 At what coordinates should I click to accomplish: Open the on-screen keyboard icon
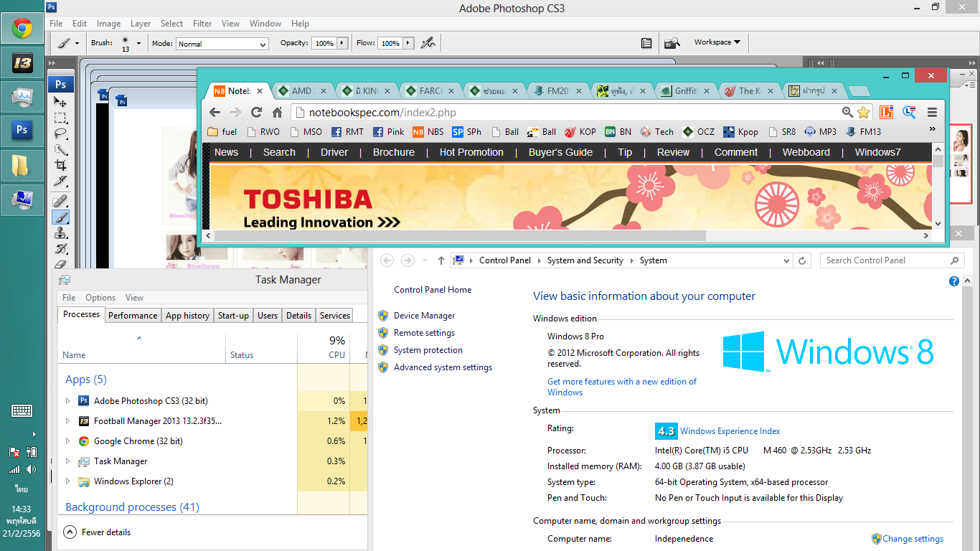pos(22,411)
